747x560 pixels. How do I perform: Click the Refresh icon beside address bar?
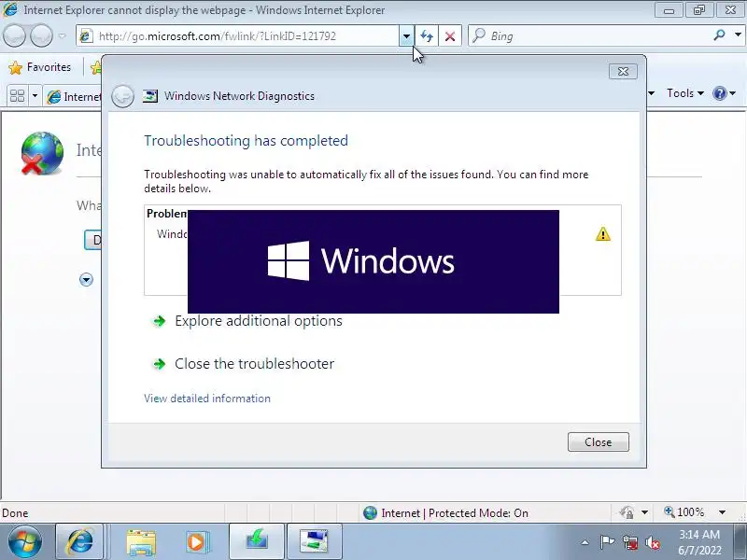427,36
